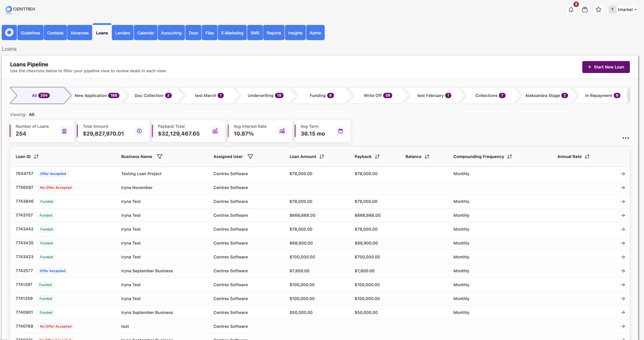
Task: Filter pipeline by New Application stage
Action: point(97,96)
